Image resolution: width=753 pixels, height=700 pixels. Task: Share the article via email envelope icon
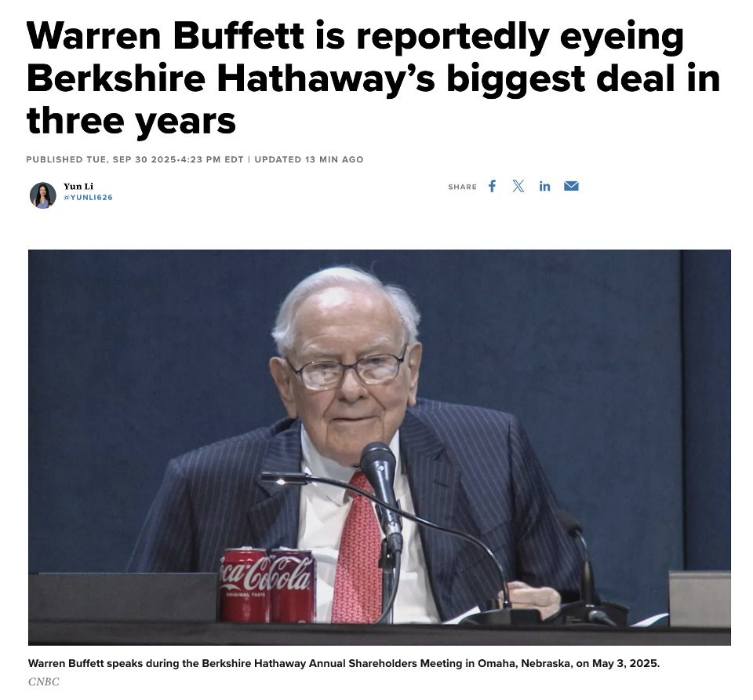click(x=571, y=186)
